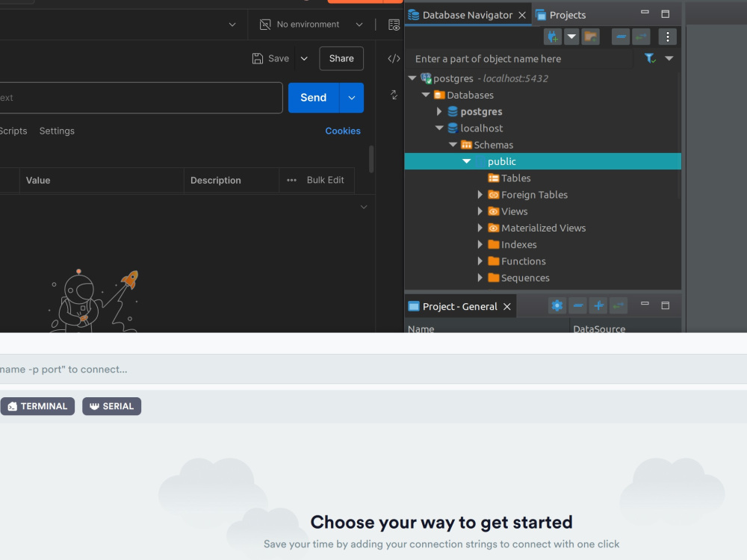This screenshot has height=560, width=747.
Task: Click the Databases folder icon
Action: (439, 95)
